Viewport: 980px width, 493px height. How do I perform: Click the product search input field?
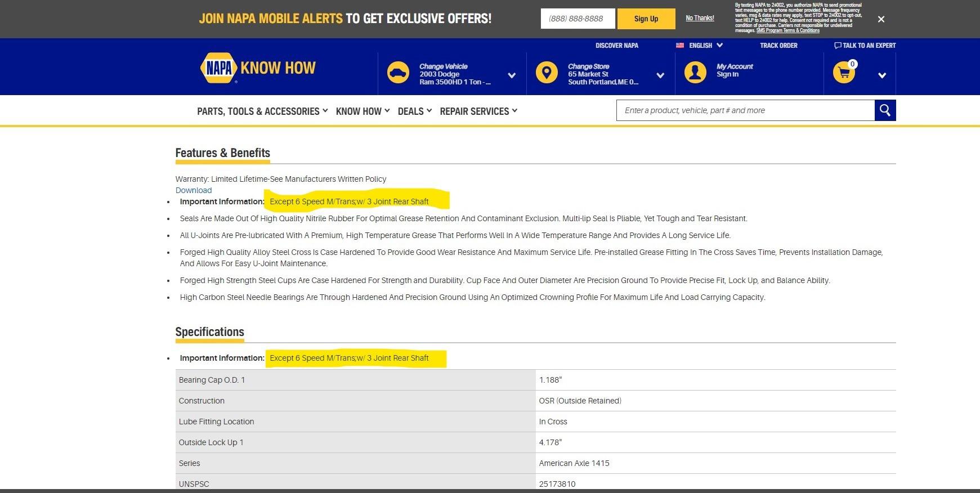[745, 110]
